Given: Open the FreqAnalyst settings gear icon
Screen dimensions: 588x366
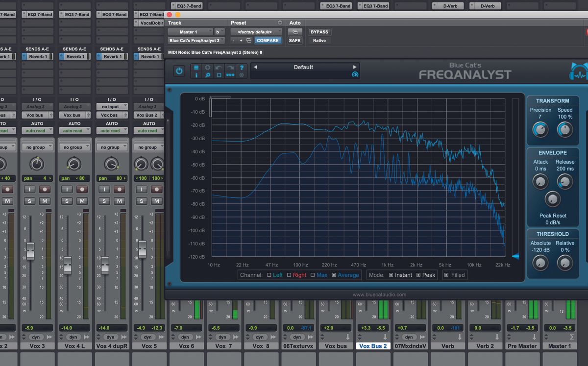Looking at the screenshot, I should coord(208,67).
